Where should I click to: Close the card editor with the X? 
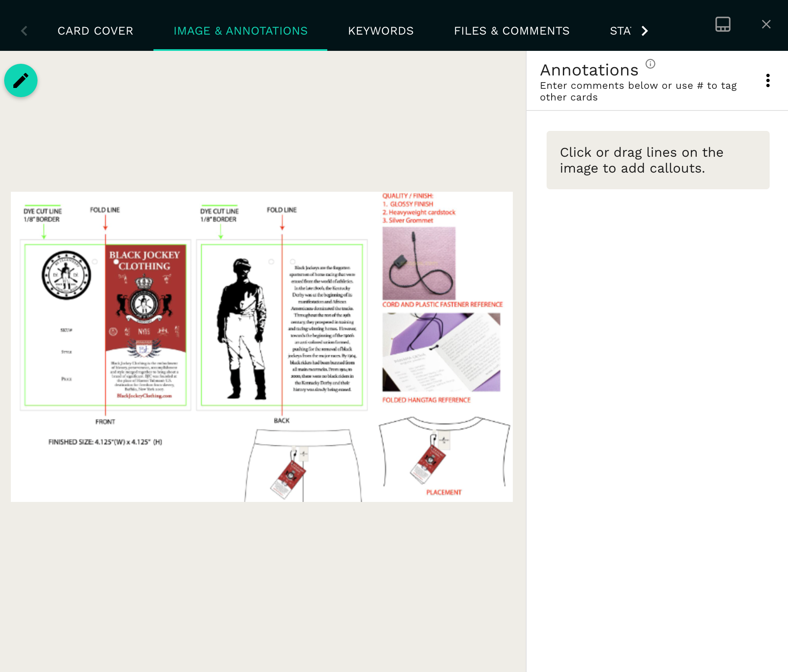766,24
